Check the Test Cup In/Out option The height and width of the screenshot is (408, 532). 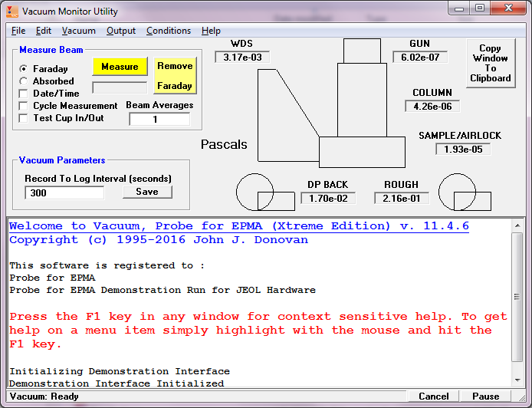click(x=24, y=118)
